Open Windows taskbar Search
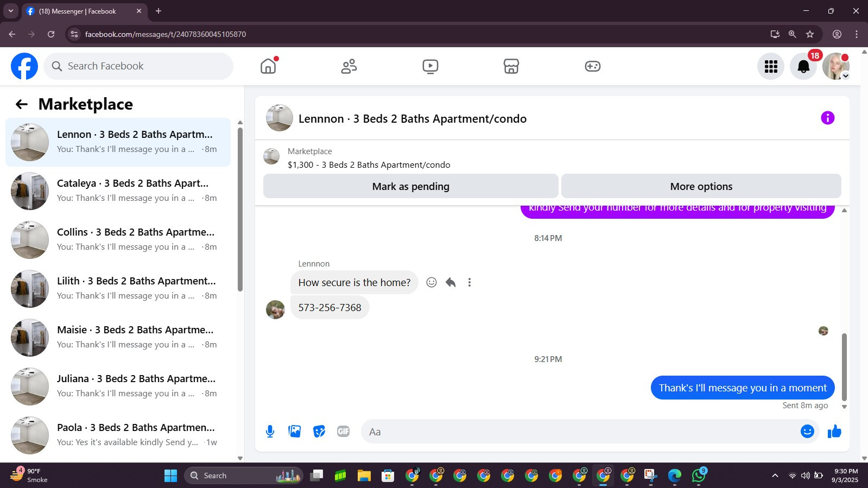The image size is (868, 488). pyautogui.click(x=243, y=476)
